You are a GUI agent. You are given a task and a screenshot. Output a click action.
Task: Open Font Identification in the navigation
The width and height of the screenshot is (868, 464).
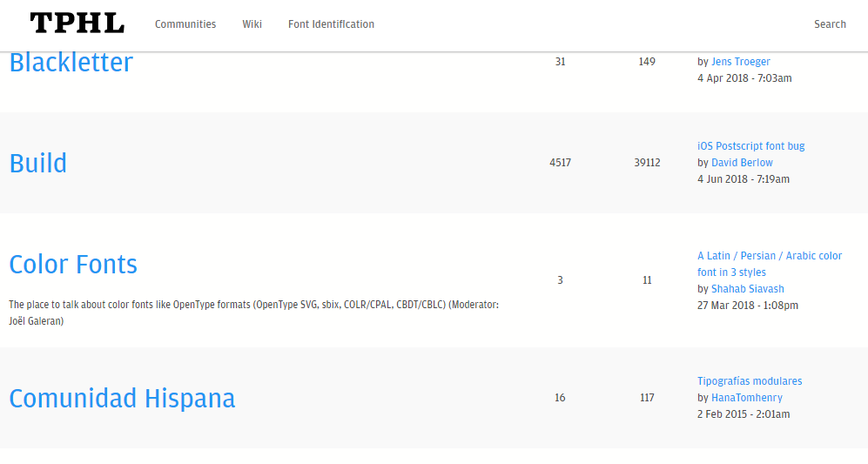(x=331, y=24)
